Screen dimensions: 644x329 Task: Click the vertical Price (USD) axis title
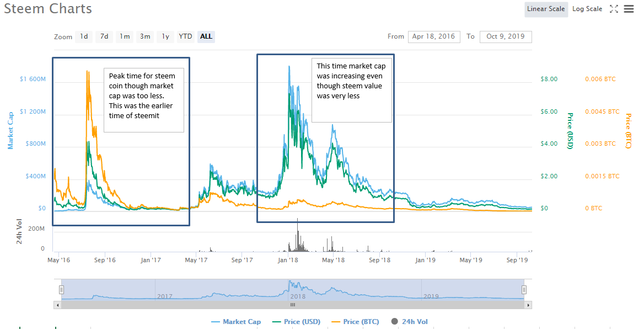[570, 131]
